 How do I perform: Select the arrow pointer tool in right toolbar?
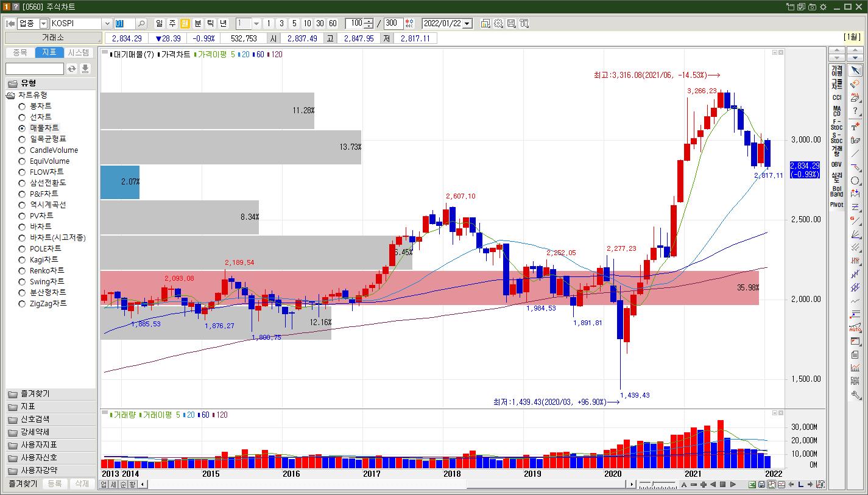pyautogui.click(x=855, y=71)
